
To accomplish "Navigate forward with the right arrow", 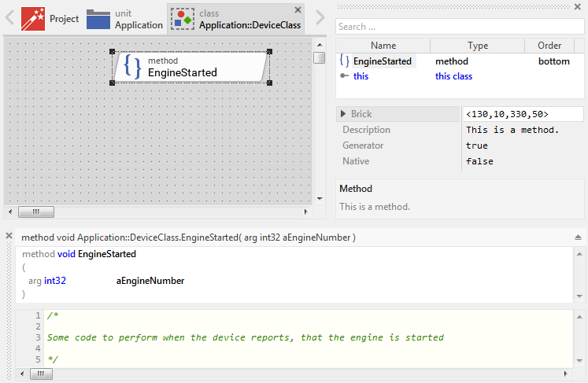I will click(x=320, y=18).
